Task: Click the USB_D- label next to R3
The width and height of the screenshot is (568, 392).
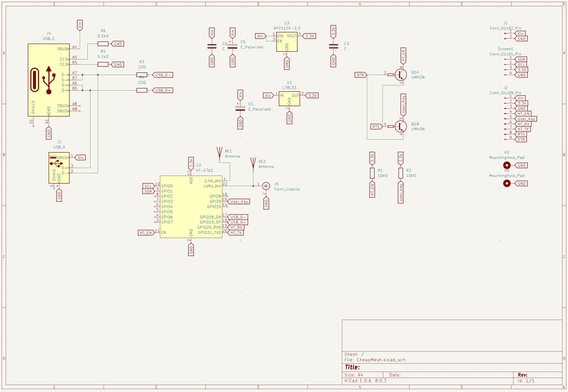Action: [x=163, y=75]
